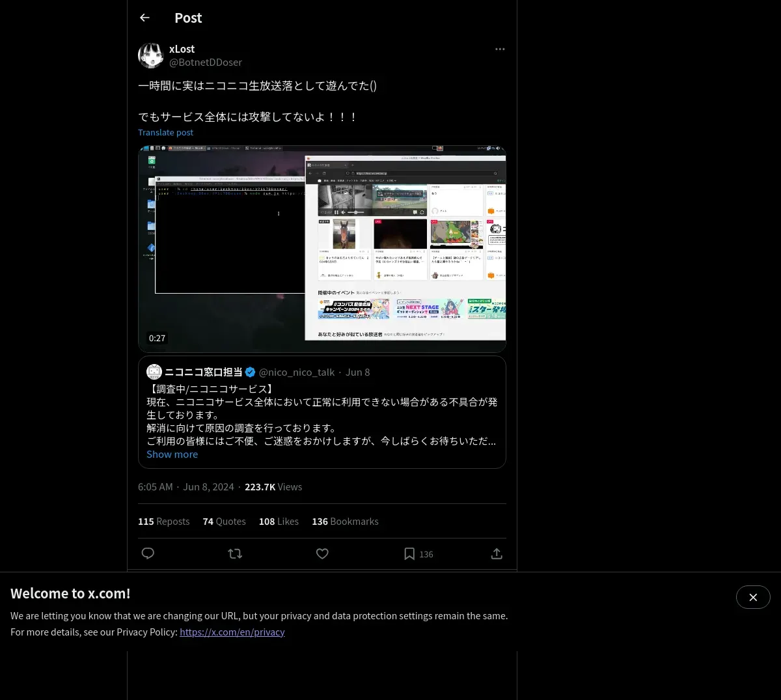View the list of 115 Reposts
Viewport: 781px width, 700px height.
pyautogui.click(x=163, y=522)
